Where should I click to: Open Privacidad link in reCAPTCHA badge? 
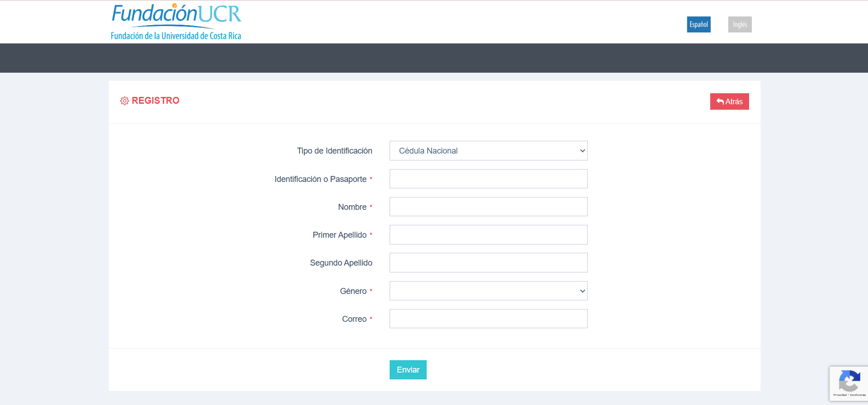click(840, 395)
